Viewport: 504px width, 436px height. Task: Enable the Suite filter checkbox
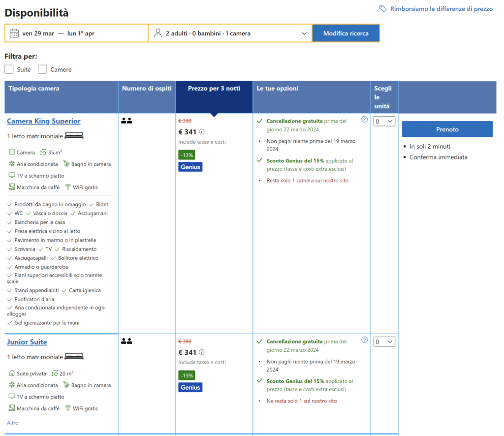point(9,69)
